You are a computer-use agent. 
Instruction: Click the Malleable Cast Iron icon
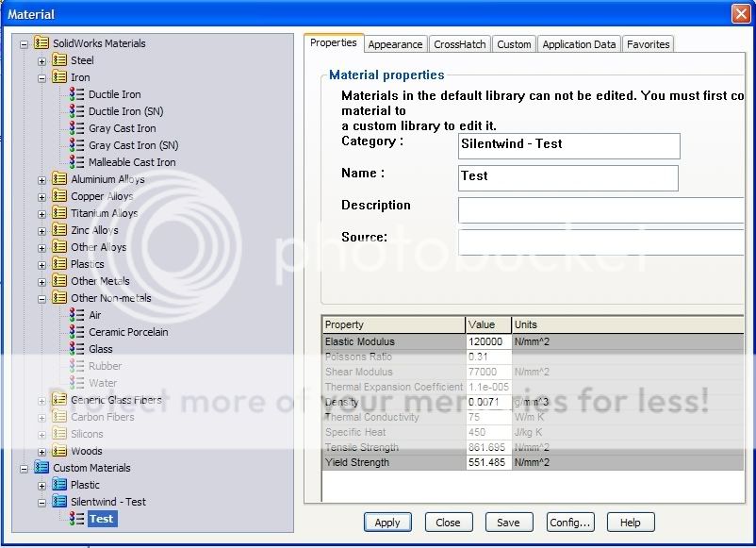click(x=76, y=161)
